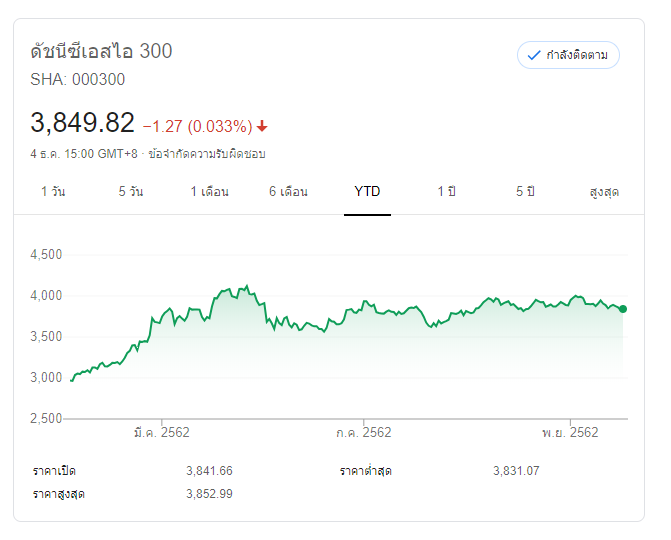
Task: Select the สูงสุด max range tab
Action: tap(604, 191)
